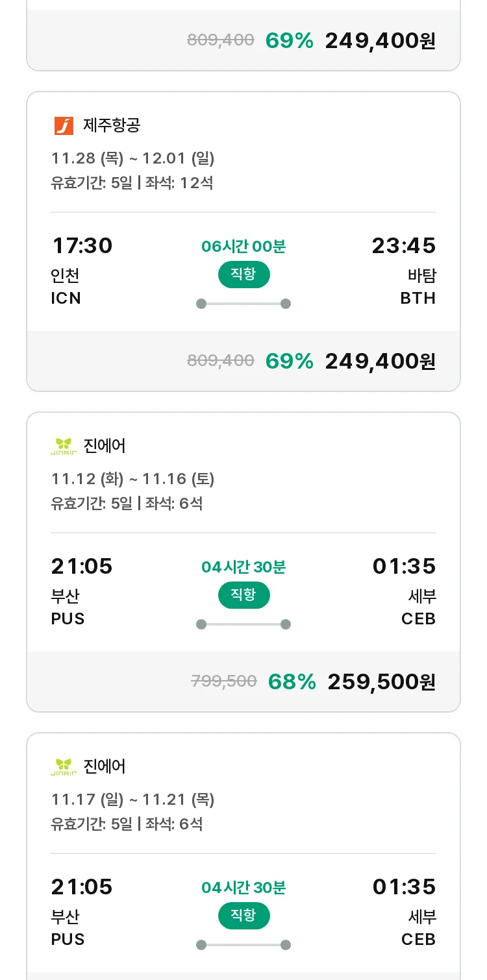Select the BTH airport code
Screen dimensions: 487x980
[418, 298]
